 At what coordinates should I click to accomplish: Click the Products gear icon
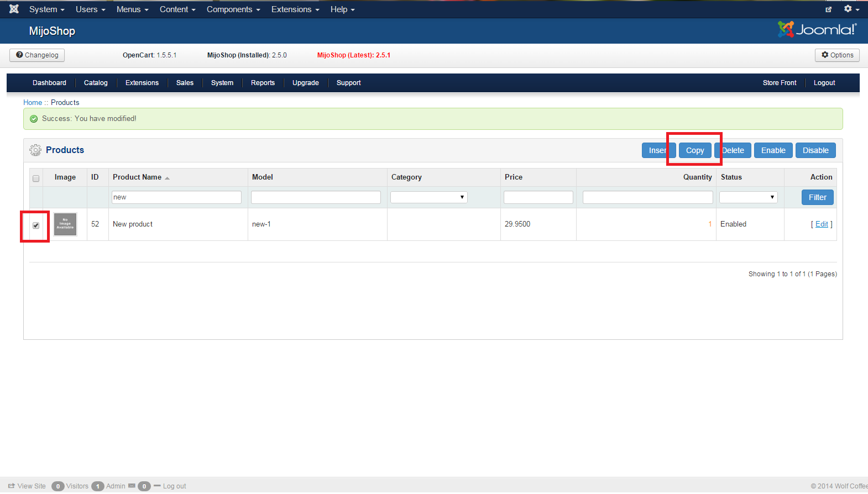point(35,150)
